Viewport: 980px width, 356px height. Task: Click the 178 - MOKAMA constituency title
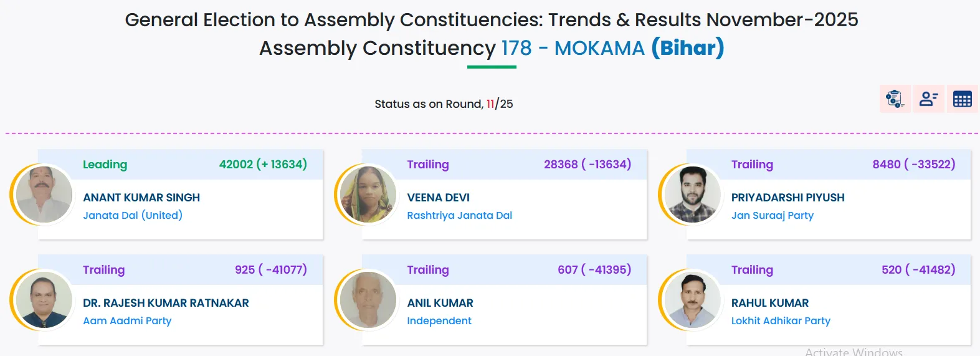573,48
